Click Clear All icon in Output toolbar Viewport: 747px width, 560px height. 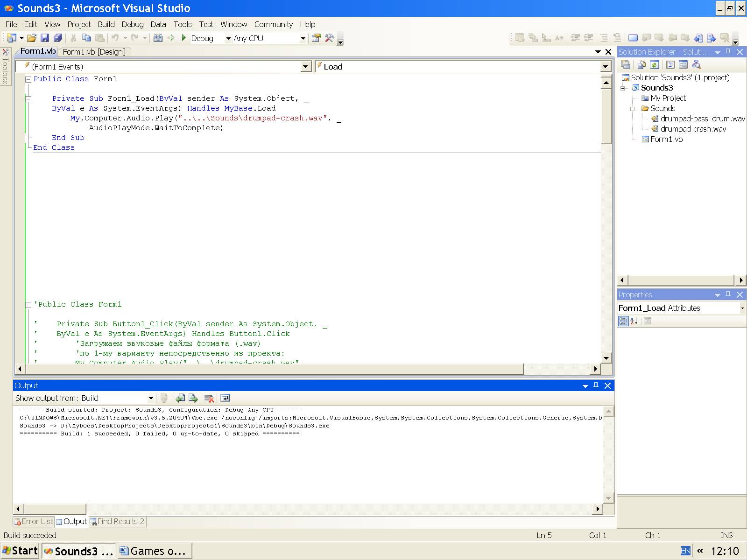pyautogui.click(x=209, y=398)
